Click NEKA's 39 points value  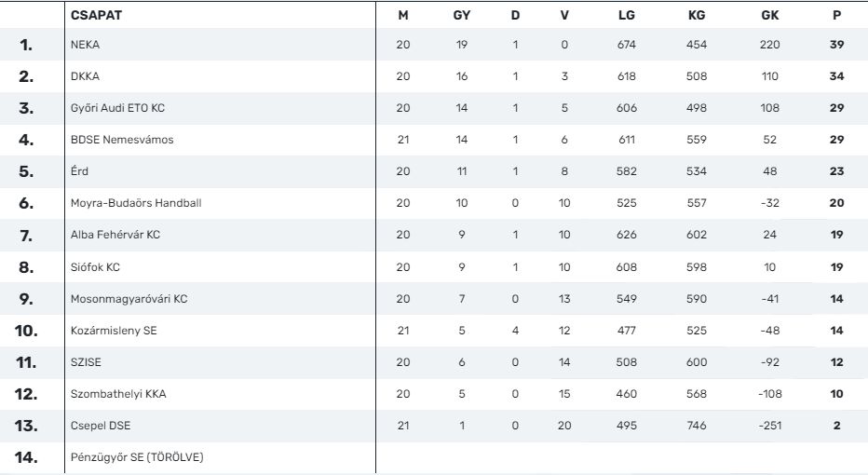click(836, 45)
